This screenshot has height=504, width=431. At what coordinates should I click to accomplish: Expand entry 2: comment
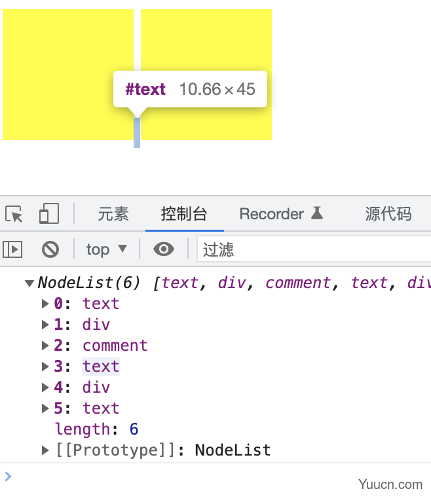[45, 346]
